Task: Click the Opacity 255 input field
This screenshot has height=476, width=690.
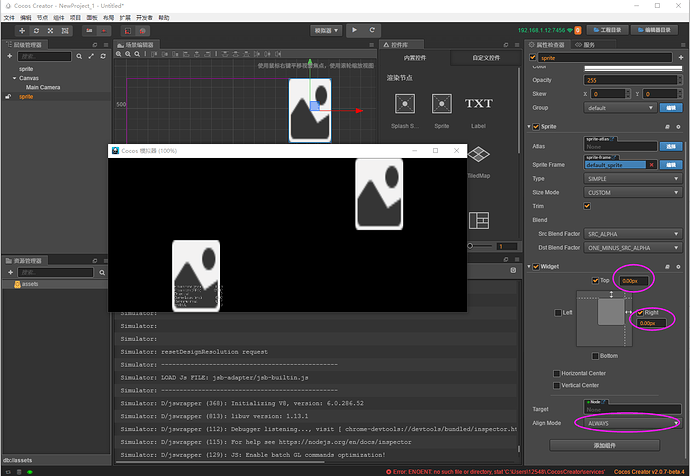Action: coord(630,80)
